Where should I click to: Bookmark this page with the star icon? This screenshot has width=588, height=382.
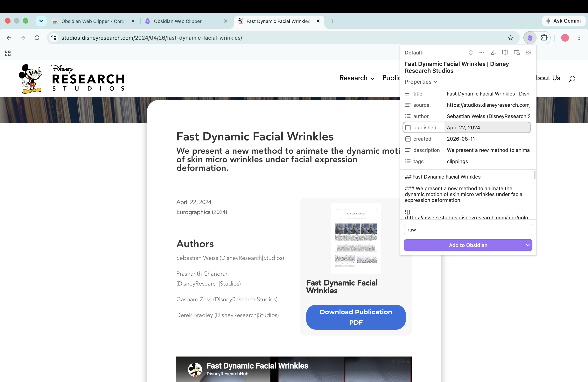pyautogui.click(x=510, y=38)
